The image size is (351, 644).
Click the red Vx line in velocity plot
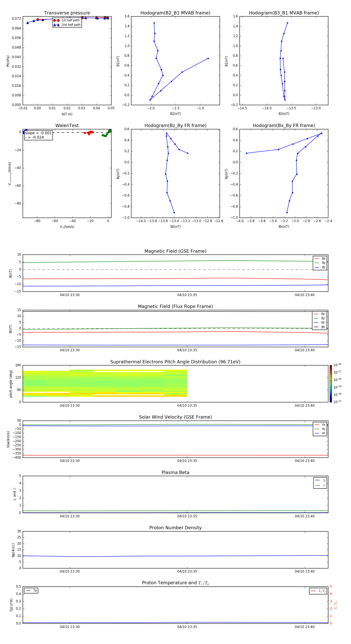[175, 455]
